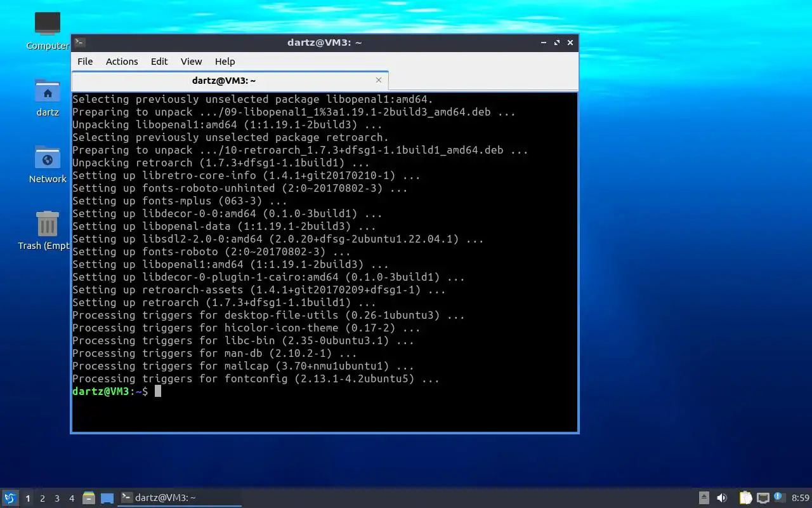Image resolution: width=812 pixels, height=508 pixels.
Task: Open the wired network tray icon
Action: coord(763,498)
